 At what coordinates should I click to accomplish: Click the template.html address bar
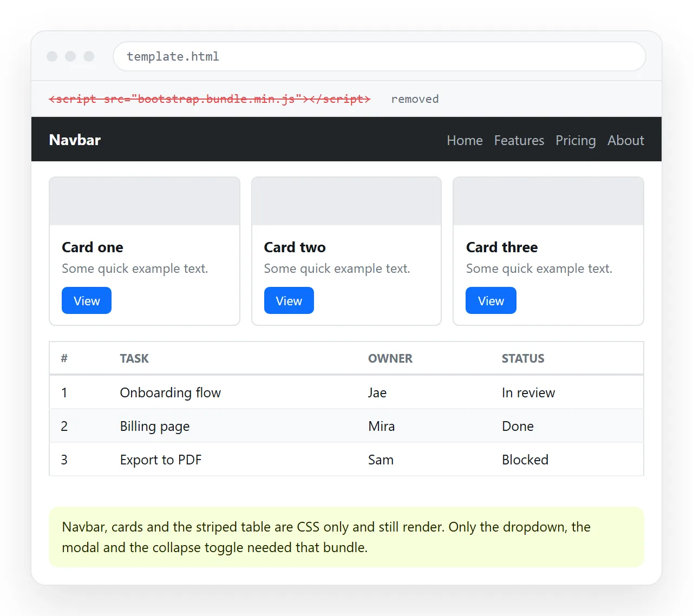click(380, 56)
